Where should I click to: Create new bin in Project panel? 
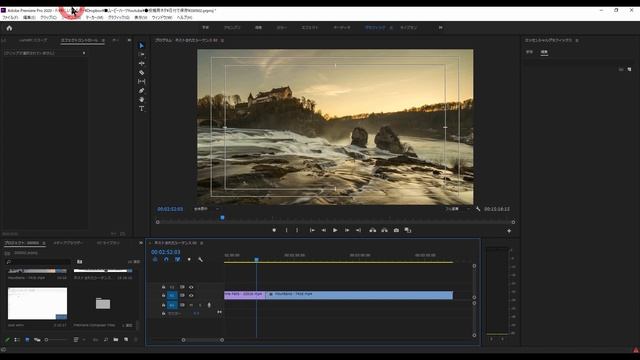click(x=116, y=340)
